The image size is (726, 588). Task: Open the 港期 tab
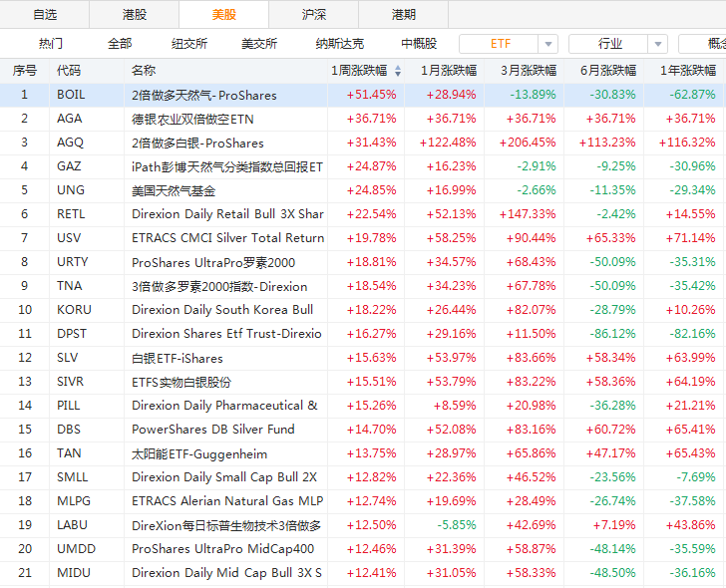[403, 14]
